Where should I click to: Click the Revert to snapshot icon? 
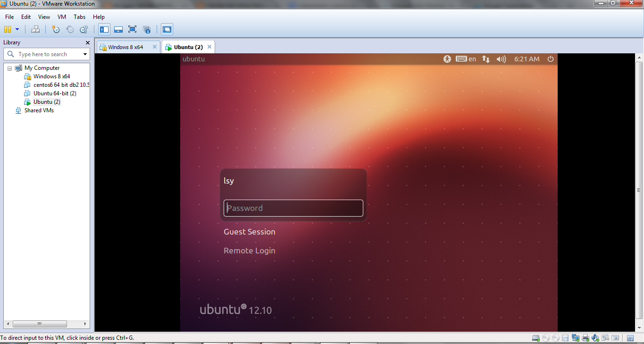click(x=70, y=29)
